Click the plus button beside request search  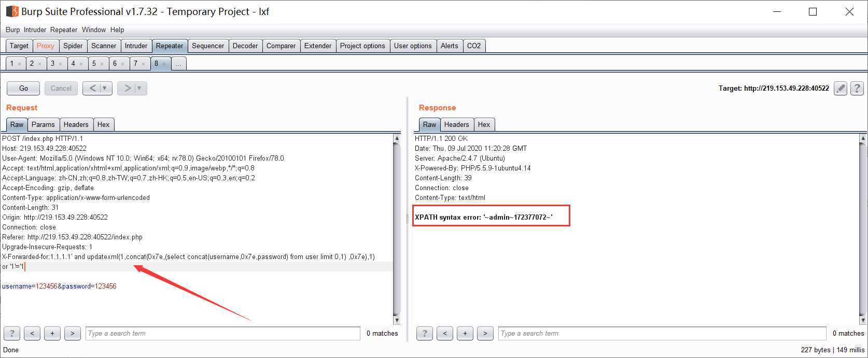[x=52, y=333]
